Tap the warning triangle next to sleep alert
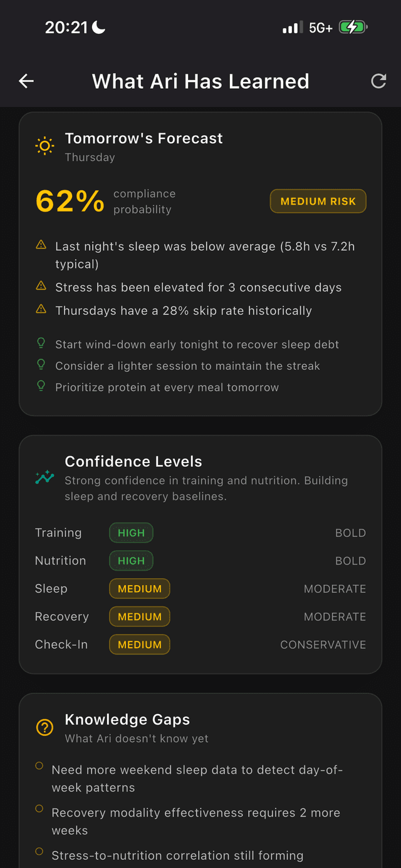The width and height of the screenshot is (401, 868). (x=41, y=246)
